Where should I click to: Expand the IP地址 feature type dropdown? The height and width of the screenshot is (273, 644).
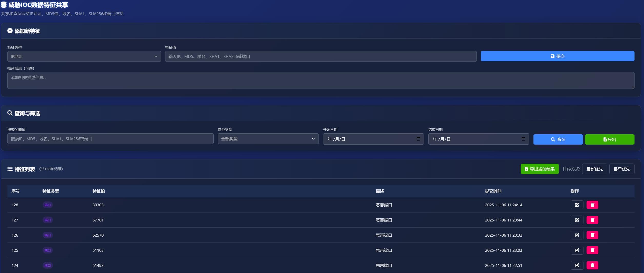pyautogui.click(x=84, y=56)
